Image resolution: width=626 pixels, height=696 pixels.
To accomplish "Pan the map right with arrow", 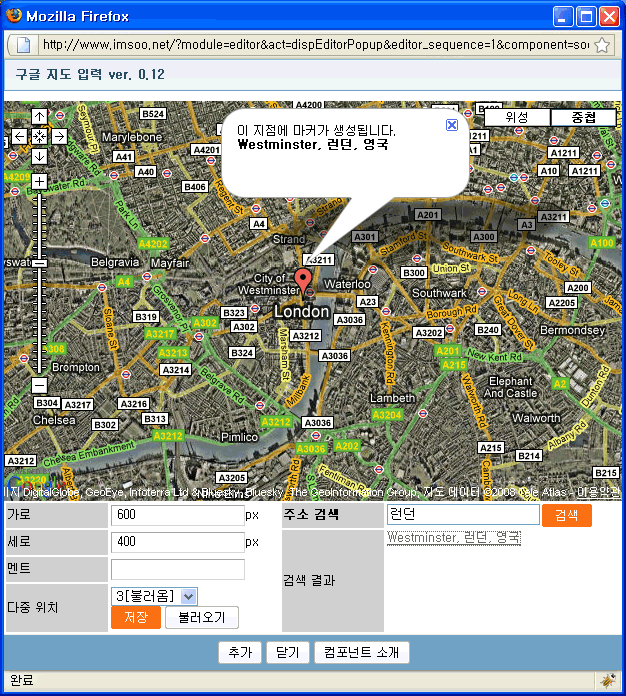I will (59, 136).
